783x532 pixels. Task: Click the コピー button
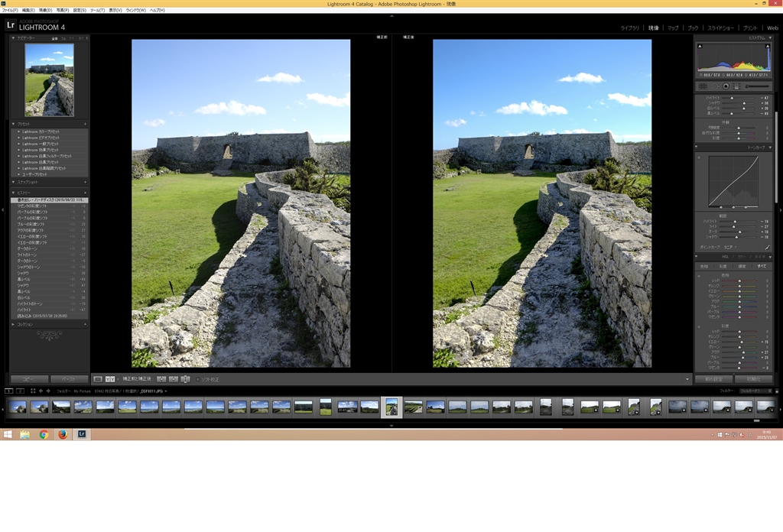click(x=30, y=379)
